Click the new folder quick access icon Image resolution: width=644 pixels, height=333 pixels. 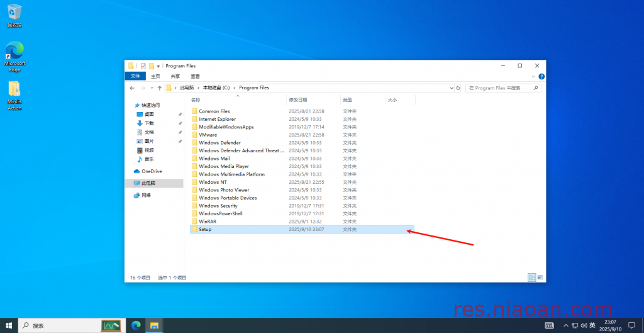coord(152,65)
